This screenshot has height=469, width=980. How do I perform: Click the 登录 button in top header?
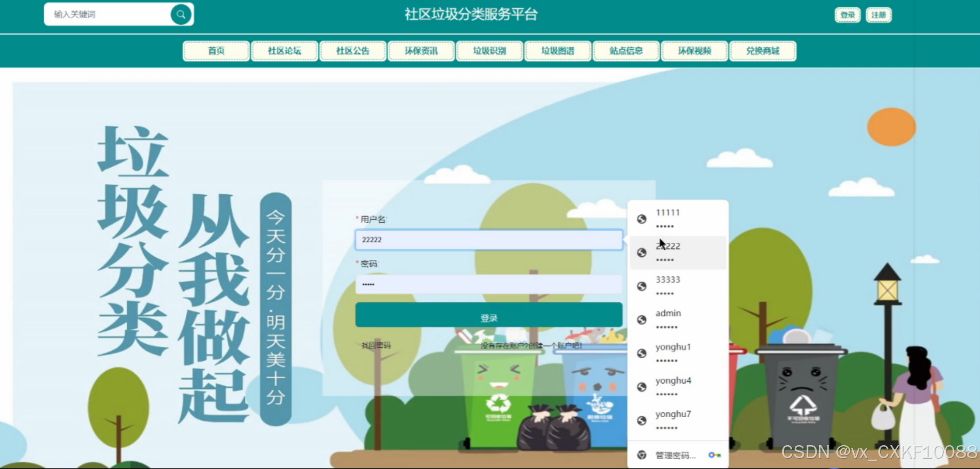click(x=848, y=15)
